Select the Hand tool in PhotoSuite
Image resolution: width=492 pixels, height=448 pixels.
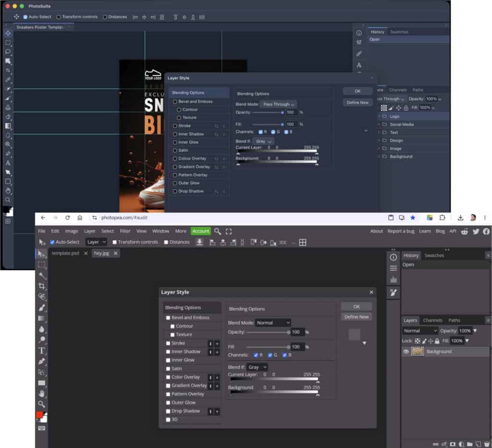[x=8, y=190]
